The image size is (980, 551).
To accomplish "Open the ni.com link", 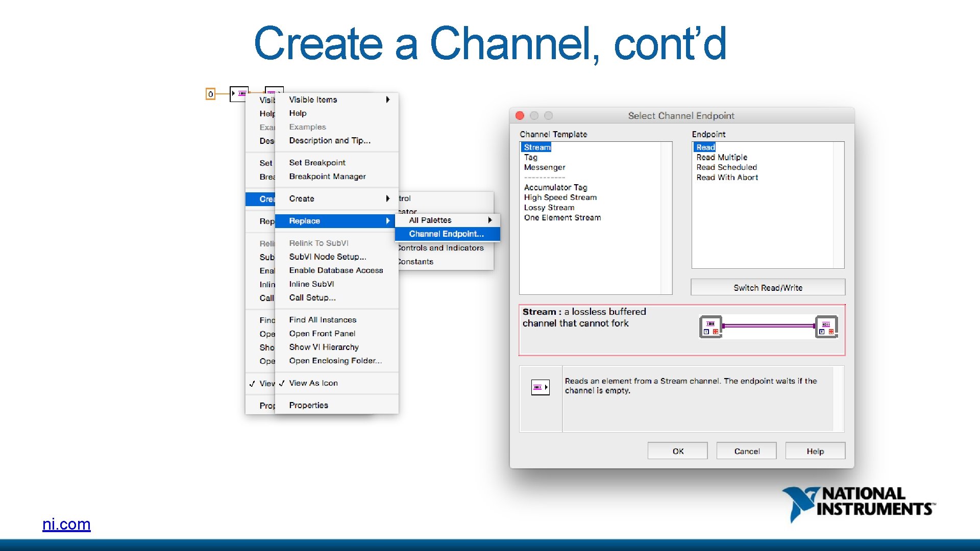I will (x=66, y=524).
